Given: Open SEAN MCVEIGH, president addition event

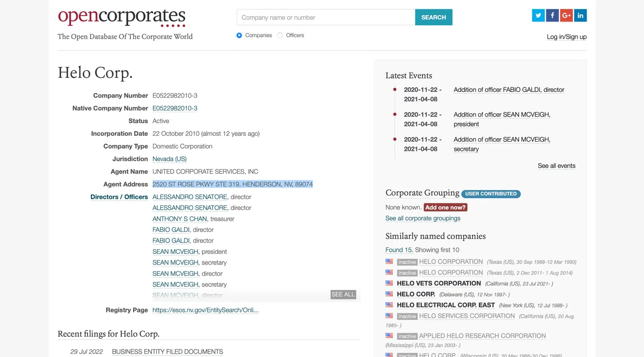Looking at the screenshot, I should tap(502, 119).
